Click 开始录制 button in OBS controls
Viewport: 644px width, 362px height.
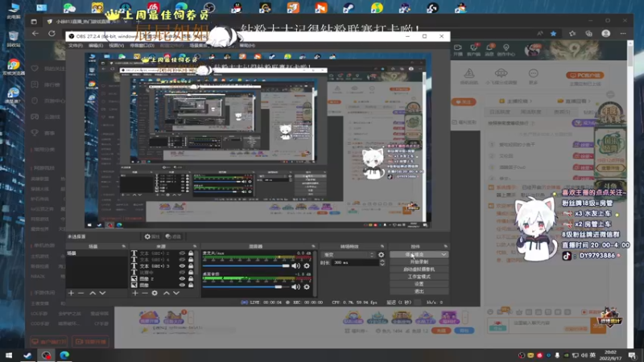coord(419,262)
